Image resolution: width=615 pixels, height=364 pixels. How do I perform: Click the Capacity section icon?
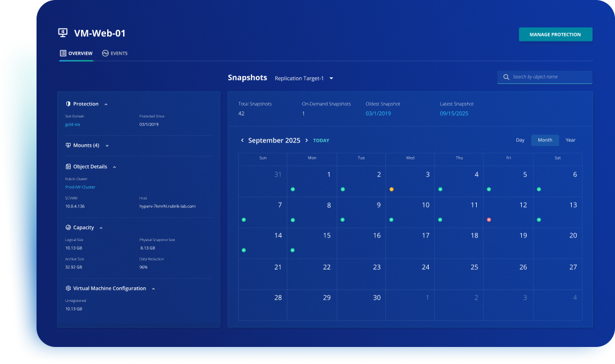pyautogui.click(x=68, y=227)
